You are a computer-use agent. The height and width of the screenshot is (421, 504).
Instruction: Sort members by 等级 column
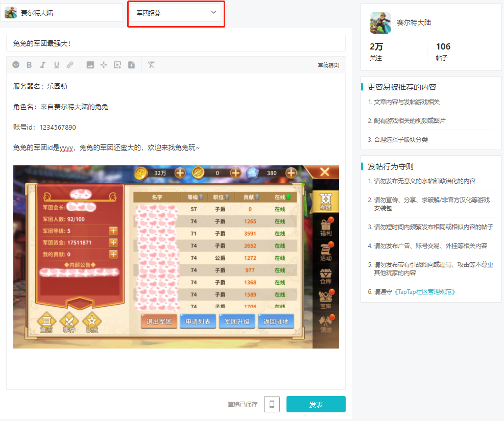pos(196,197)
